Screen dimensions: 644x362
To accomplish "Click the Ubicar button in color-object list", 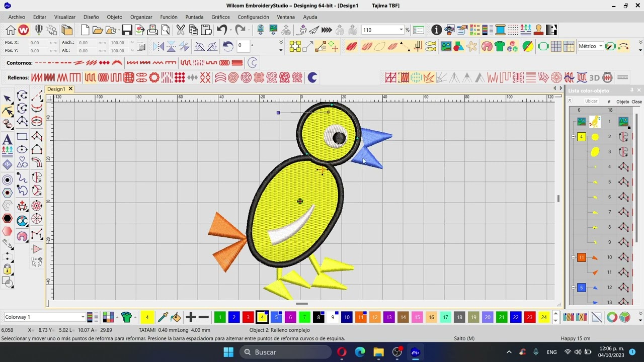I will pyautogui.click(x=591, y=101).
